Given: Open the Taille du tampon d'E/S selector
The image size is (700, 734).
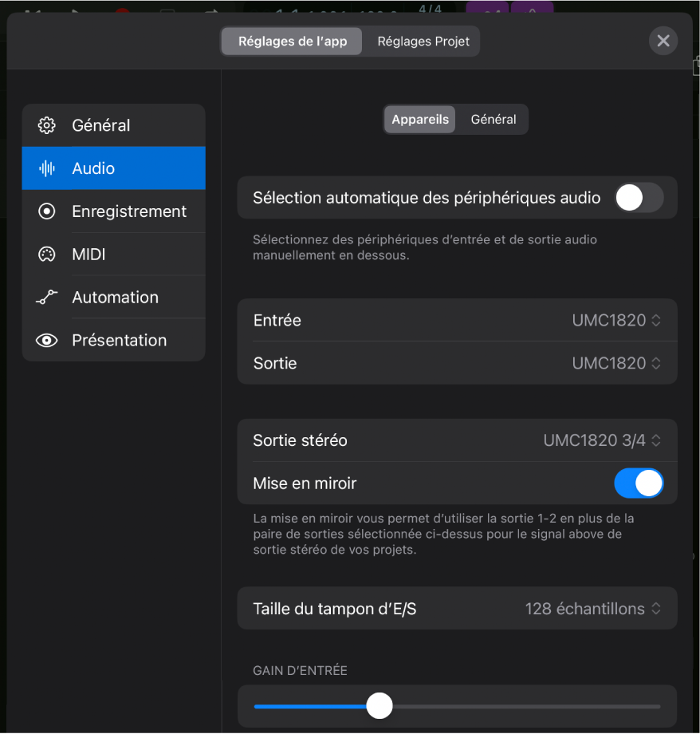Looking at the screenshot, I should pyautogui.click(x=593, y=608).
